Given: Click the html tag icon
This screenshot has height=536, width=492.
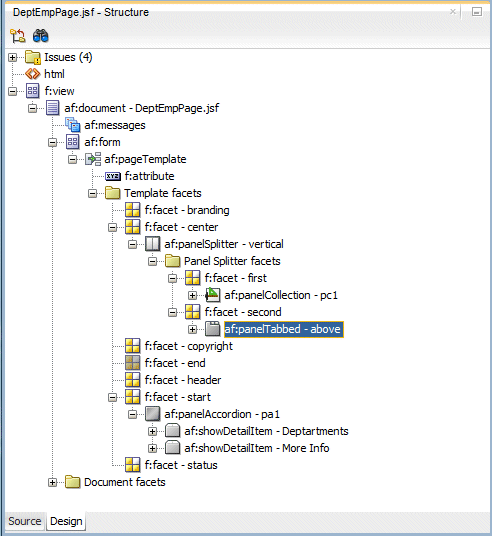Looking at the screenshot, I should pos(33,74).
